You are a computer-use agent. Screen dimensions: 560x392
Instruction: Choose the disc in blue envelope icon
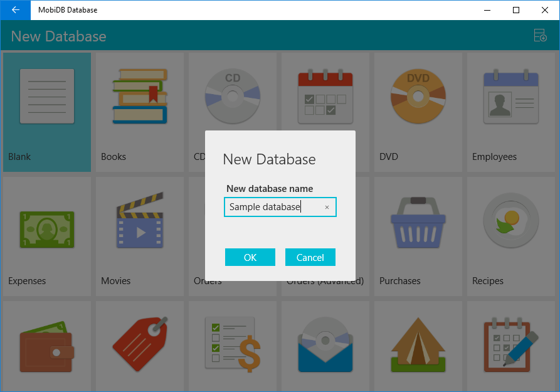pos(325,344)
